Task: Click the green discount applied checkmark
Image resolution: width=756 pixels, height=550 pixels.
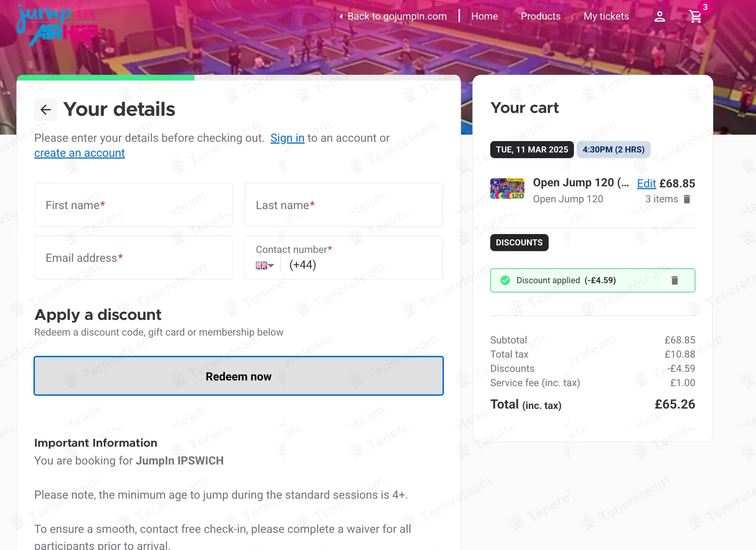Action: click(505, 280)
